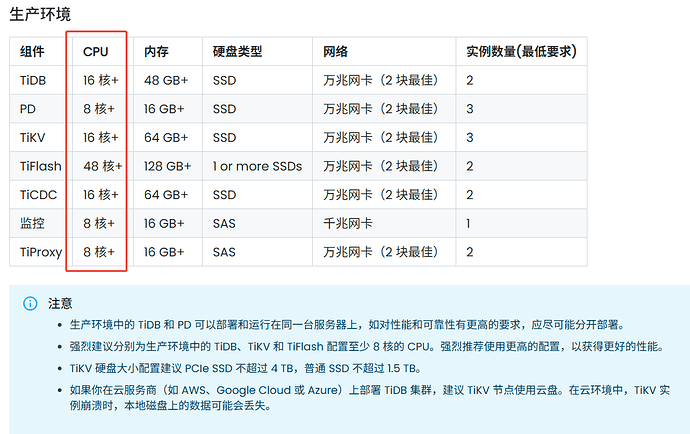Click the 16 核+ cell in TiDB row
This screenshot has width=690, height=434.
click(x=101, y=80)
